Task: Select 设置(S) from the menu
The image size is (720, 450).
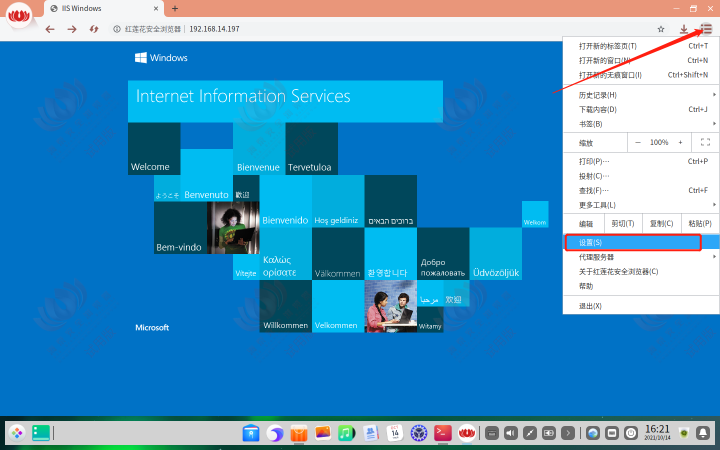Action: [632, 242]
